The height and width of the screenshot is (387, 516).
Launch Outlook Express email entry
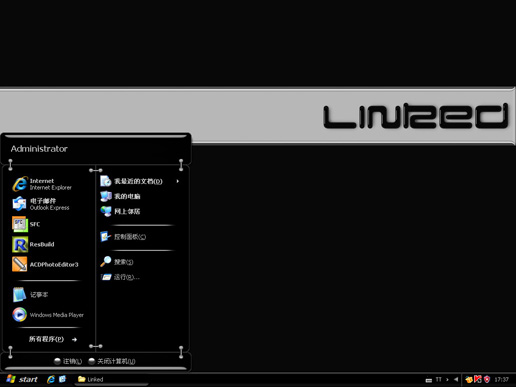(x=41, y=204)
